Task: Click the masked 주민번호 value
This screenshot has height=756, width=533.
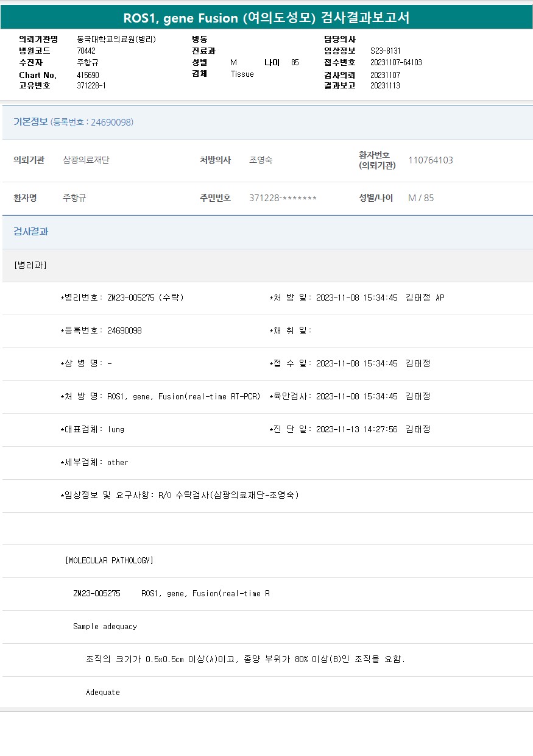Action: pos(283,198)
